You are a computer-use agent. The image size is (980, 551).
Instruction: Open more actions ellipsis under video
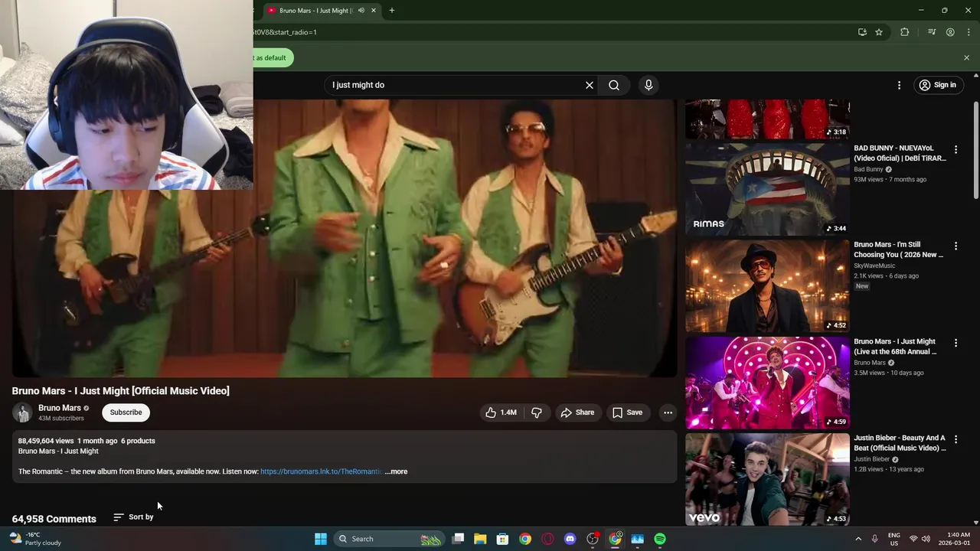[x=668, y=412]
